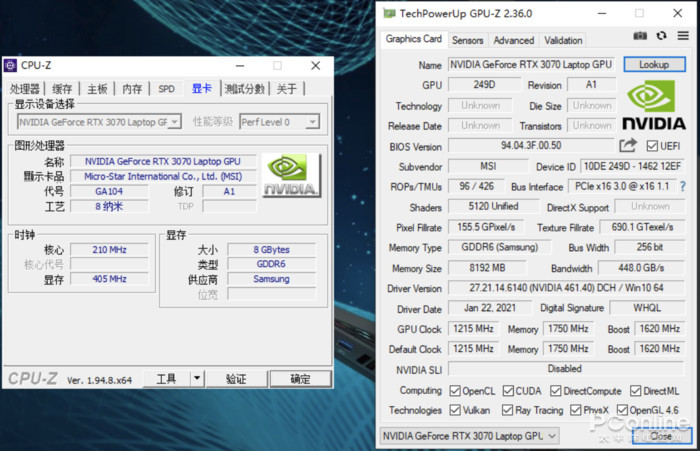The image size is (700, 451).
Task: Open the 关于 tab in CPU-Z
Action: 286,89
